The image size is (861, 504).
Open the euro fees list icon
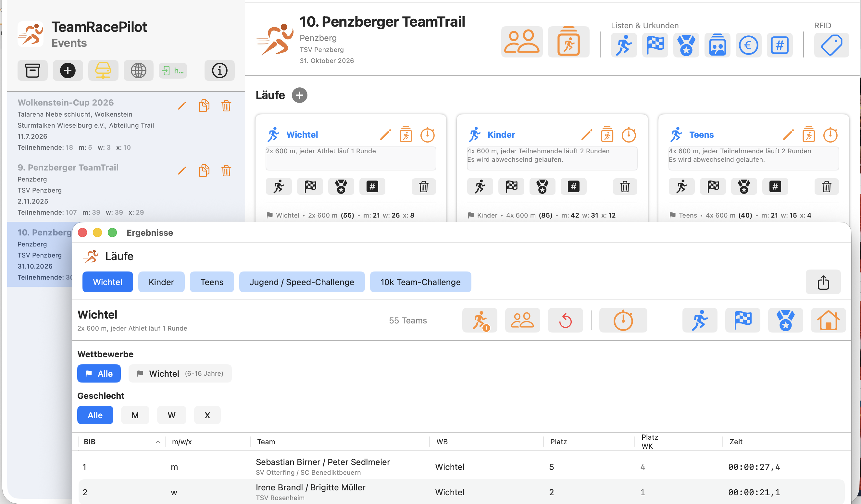pos(748,45)
